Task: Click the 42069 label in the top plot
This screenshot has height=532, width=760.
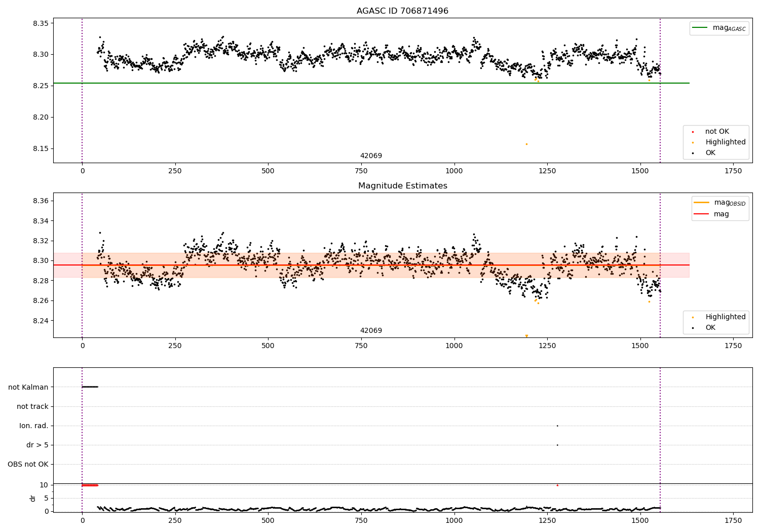Action: click(x=371, y=156)
